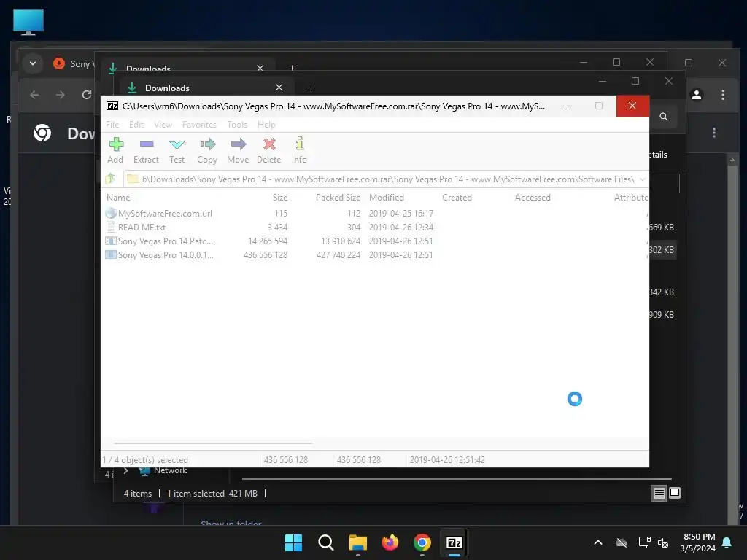Open the clock showing 8:50 PM
The image size is (747, 560).
[x=698, y=542]
